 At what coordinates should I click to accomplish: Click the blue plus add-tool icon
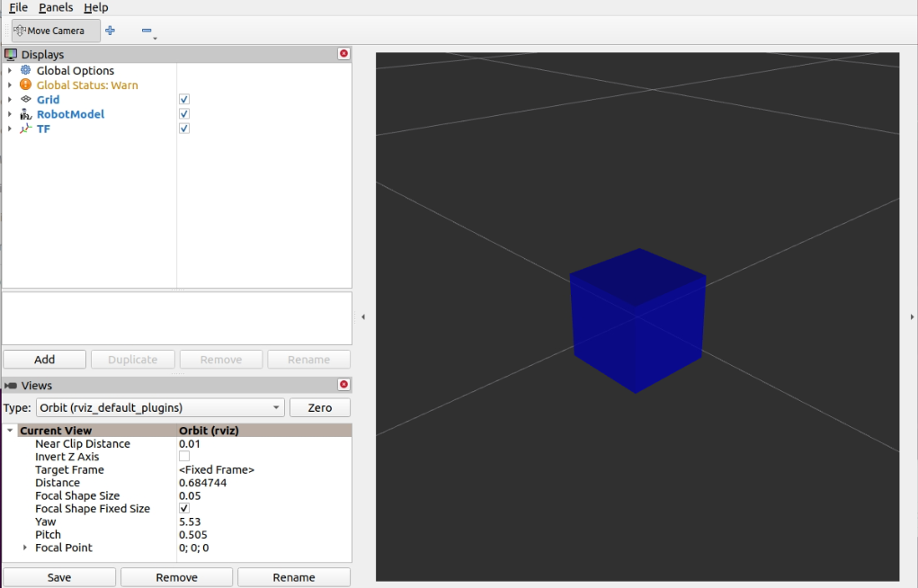click(x=110, y=31)
